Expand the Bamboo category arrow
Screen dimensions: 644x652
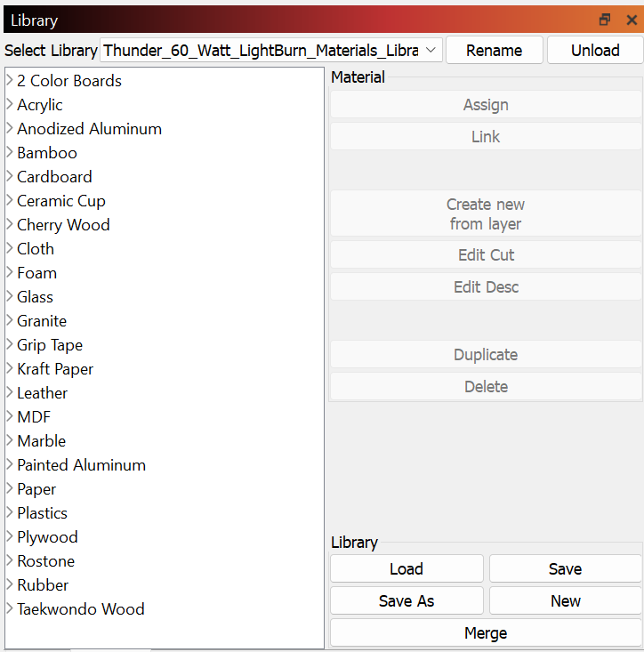pyautogui.click(x=10, y=152)
